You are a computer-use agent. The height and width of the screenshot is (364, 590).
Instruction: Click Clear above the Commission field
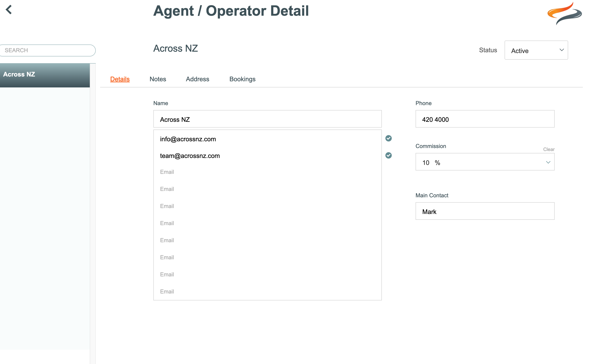point(549,149)
